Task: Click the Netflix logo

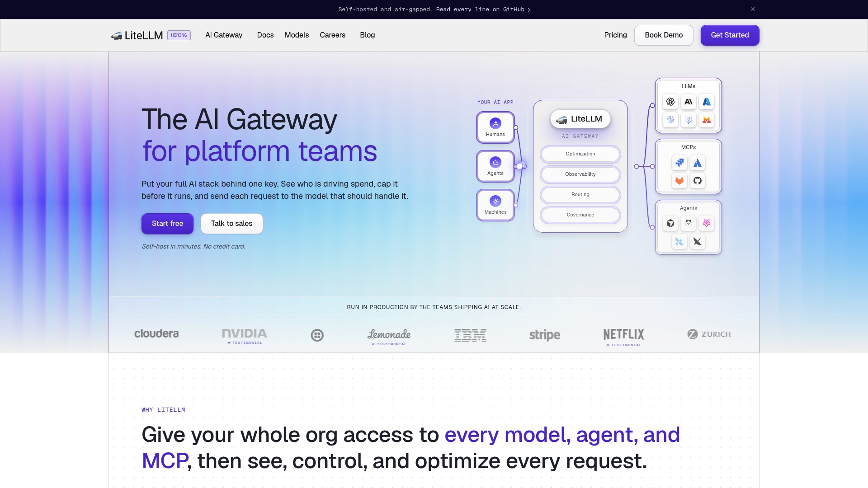Action: (624, 334)
